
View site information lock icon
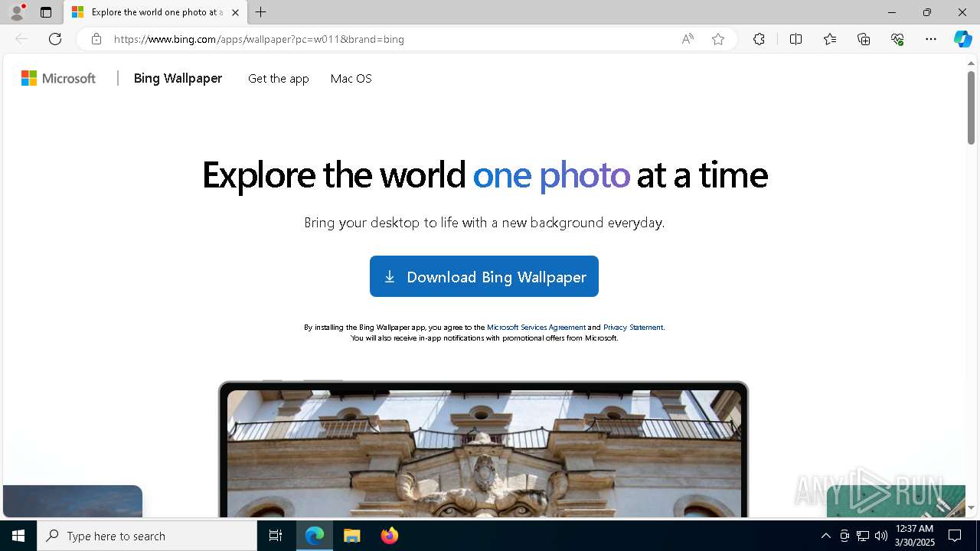pyautogui.click(x=96, y=39)
